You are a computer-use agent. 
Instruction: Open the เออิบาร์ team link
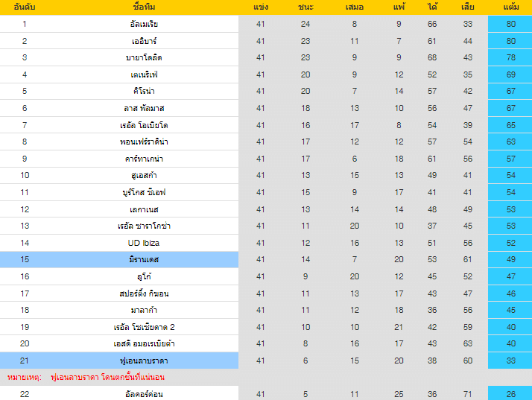(143, 41)
